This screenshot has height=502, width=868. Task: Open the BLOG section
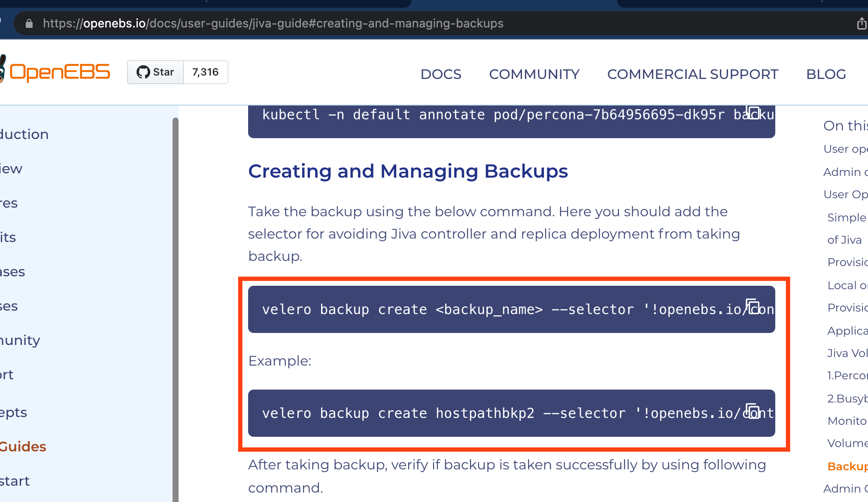click(826, 74)
